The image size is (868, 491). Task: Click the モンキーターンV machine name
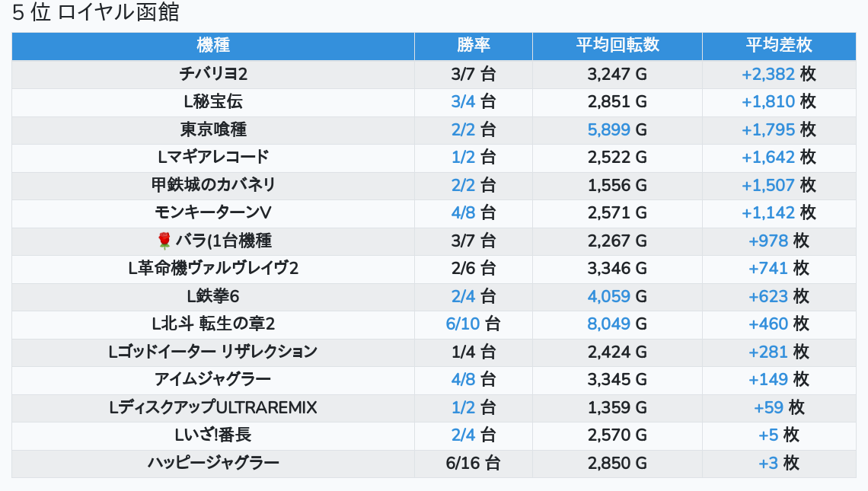213,213
